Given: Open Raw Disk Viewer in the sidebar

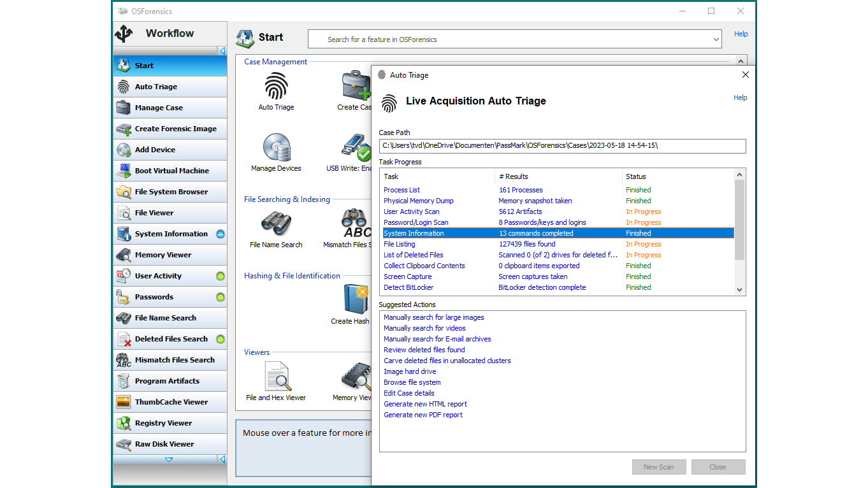Looking at the screenshot, I should click(x=170, y=444).
